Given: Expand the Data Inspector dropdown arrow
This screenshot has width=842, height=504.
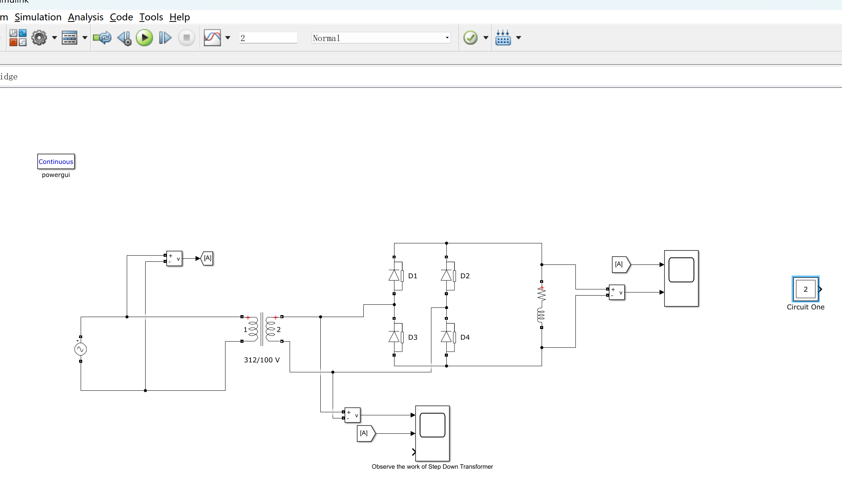Looking at the screenshot, I should click(228, 38).
